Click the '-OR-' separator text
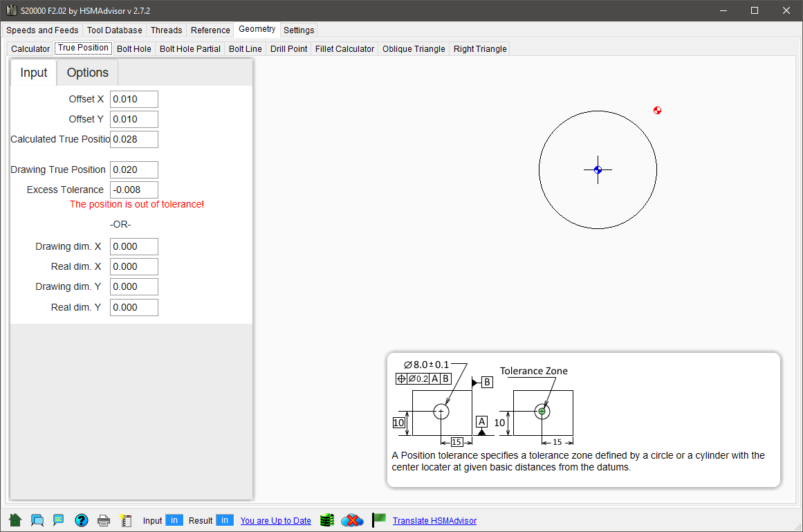The image size is (803, 532). (120, 224)
